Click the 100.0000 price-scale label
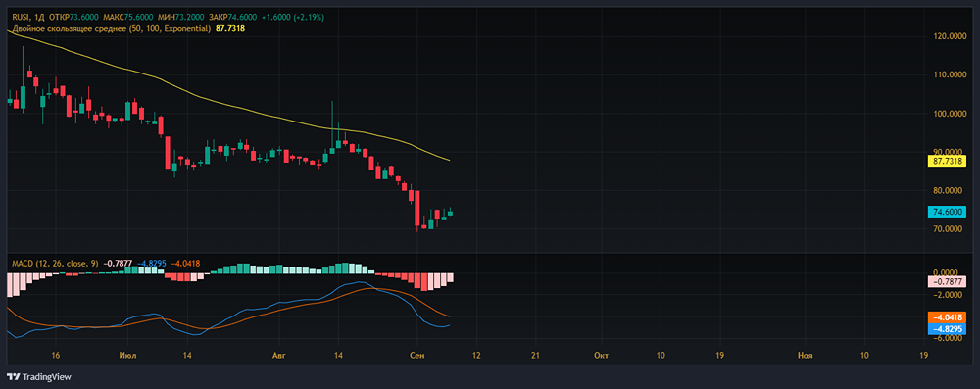This screenshot has width=980, height=389. [949, 114]
